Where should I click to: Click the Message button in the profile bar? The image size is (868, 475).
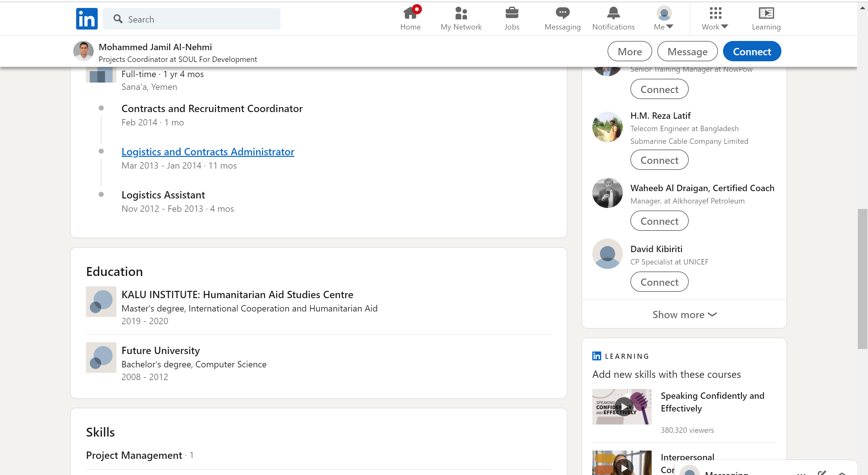[x=687, y=51]
